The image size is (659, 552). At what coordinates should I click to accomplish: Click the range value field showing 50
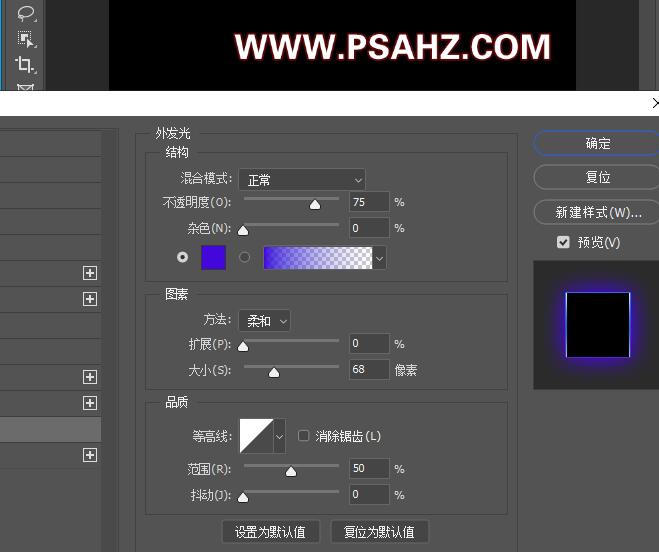(369, 468)
